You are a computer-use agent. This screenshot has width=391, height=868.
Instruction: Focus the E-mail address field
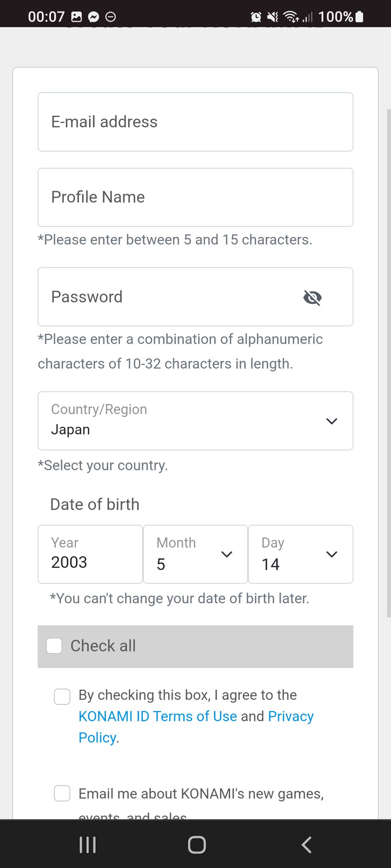pos(195,122)
